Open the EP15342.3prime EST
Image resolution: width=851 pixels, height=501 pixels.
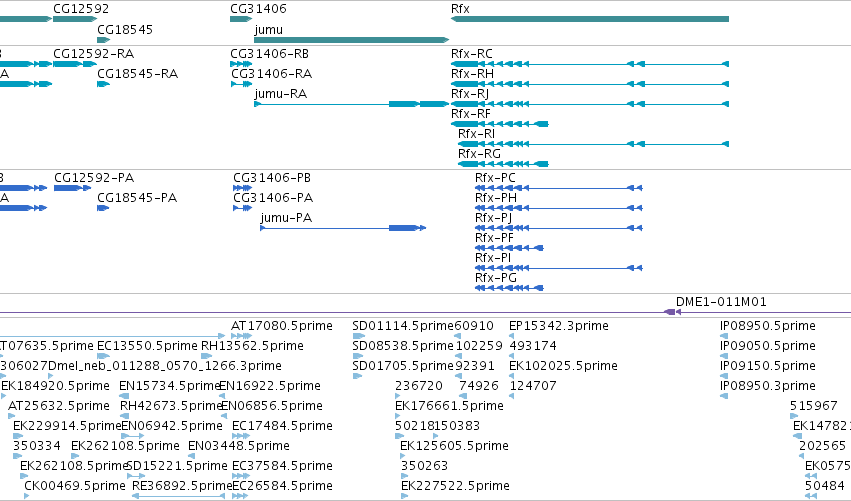pyautogui.click(x=512, y=336)
